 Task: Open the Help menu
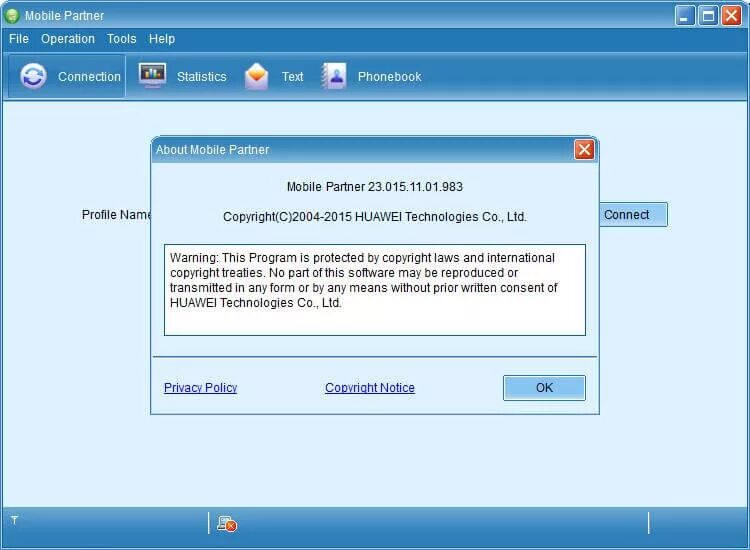coord(162,39)
